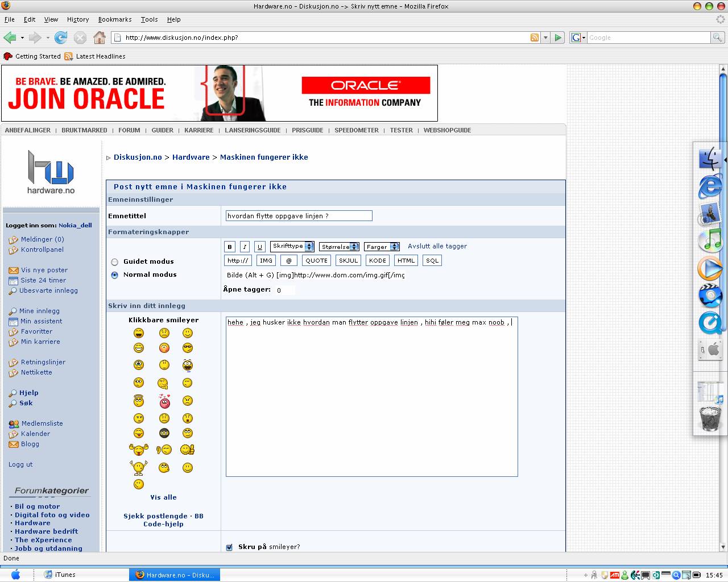The width and height of the screenshot is (728, 582).
Task: Click the ATI tray icon
Action: [614, 575]
